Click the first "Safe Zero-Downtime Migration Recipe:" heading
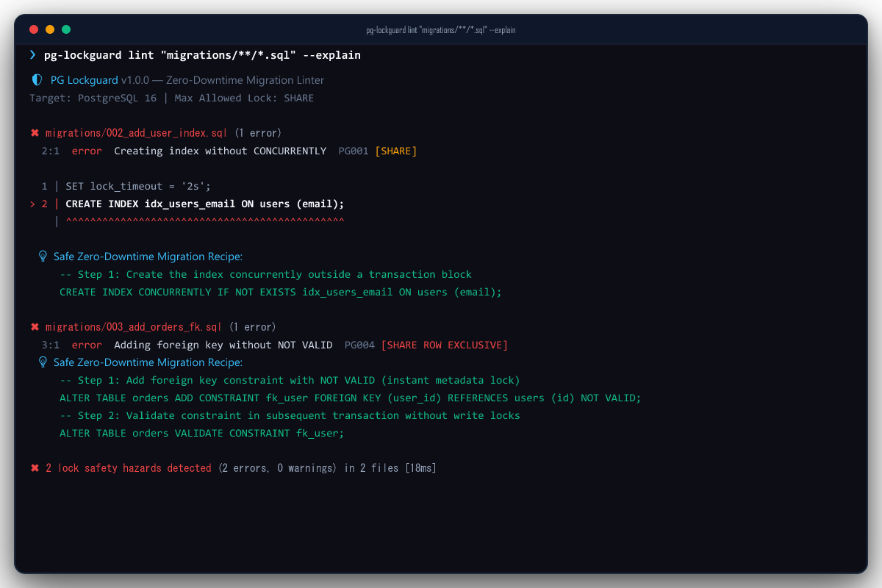 coord(148,257)
